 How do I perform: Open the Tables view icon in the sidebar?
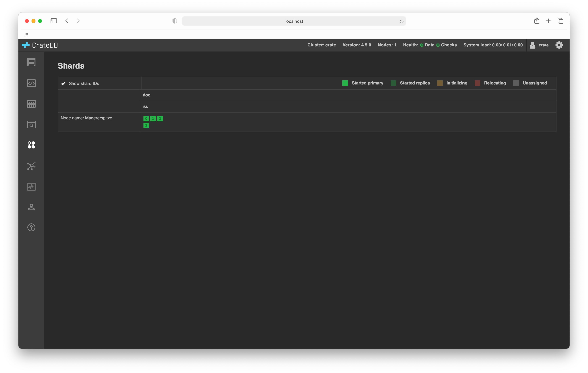coord(31,104)
